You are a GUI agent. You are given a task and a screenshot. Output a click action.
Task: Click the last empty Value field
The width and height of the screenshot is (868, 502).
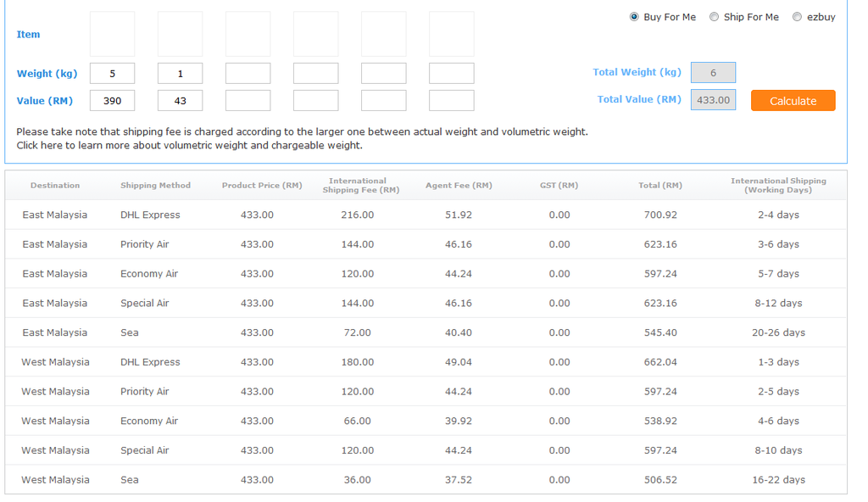pos(451,101)
